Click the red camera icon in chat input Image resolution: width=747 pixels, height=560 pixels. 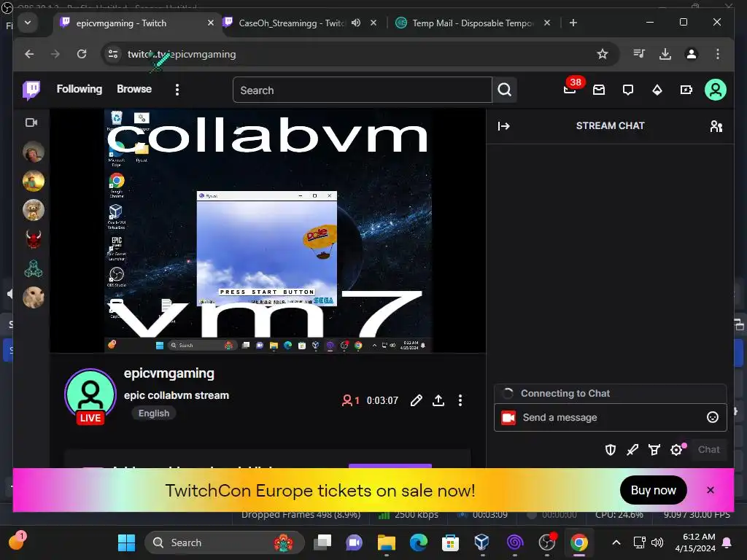(x=508, y=418)
